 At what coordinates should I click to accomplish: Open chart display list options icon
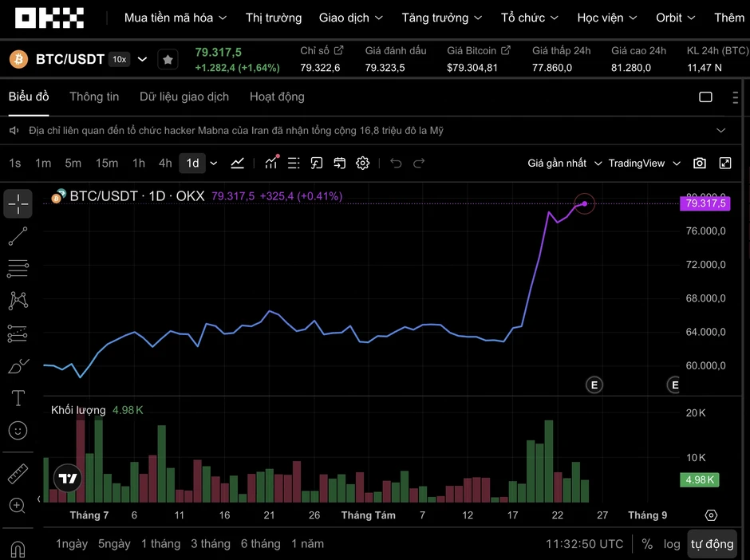click(294, 164)
